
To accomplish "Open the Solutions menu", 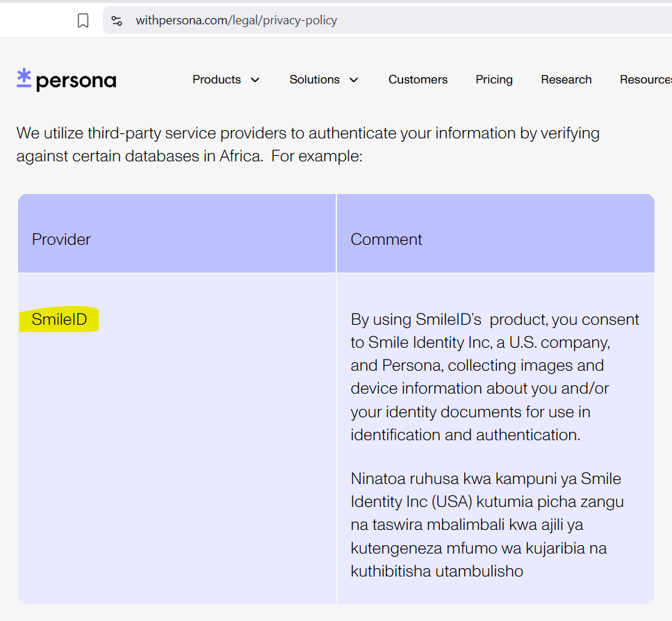I will 314,79.
